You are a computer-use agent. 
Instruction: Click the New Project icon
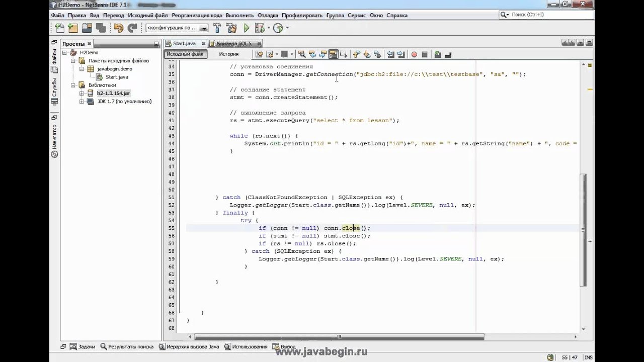coord(73,28)
